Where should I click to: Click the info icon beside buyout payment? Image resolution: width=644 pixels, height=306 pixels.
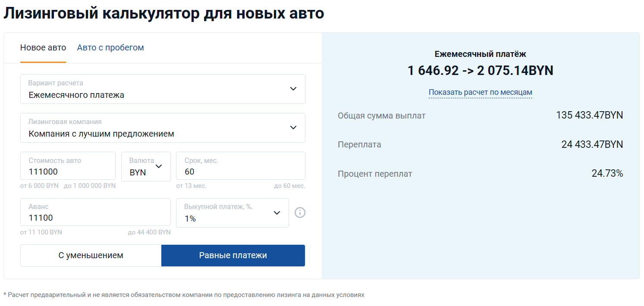click(x=300, y=212)
